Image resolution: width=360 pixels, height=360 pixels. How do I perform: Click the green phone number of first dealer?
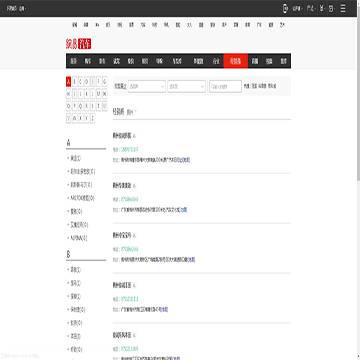pos(131,149)
